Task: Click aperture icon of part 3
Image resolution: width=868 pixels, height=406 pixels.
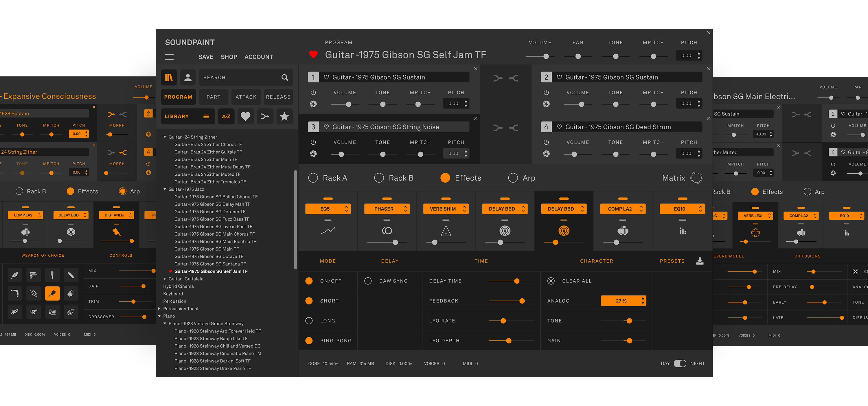Action: (x=313, y=154)
